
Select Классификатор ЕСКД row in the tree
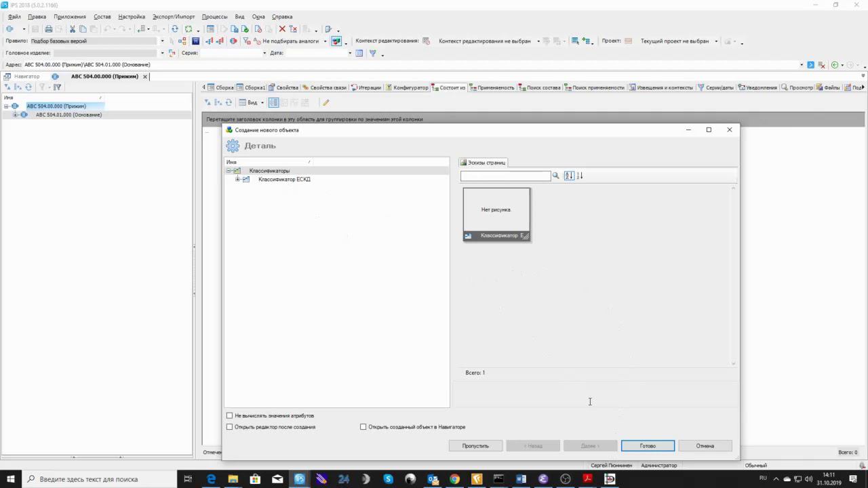(284, 180)
